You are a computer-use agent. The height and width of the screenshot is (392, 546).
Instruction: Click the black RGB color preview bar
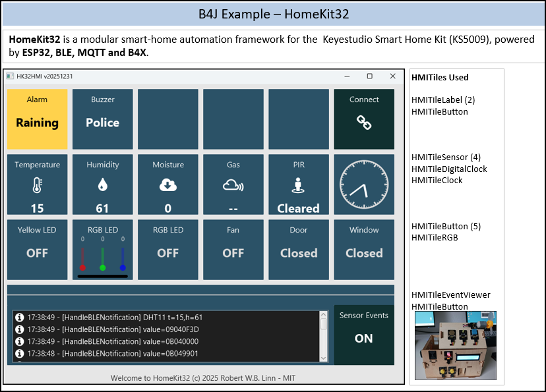102,277
